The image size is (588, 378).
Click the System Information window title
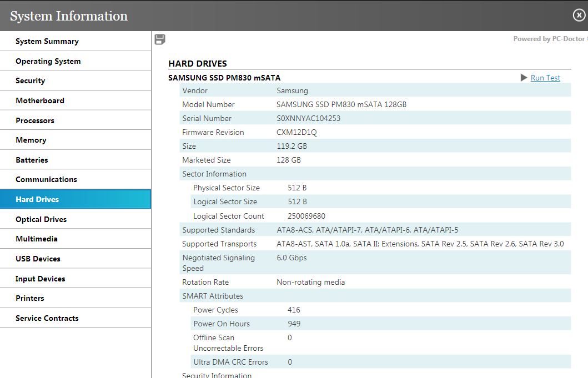coord(69,16)
